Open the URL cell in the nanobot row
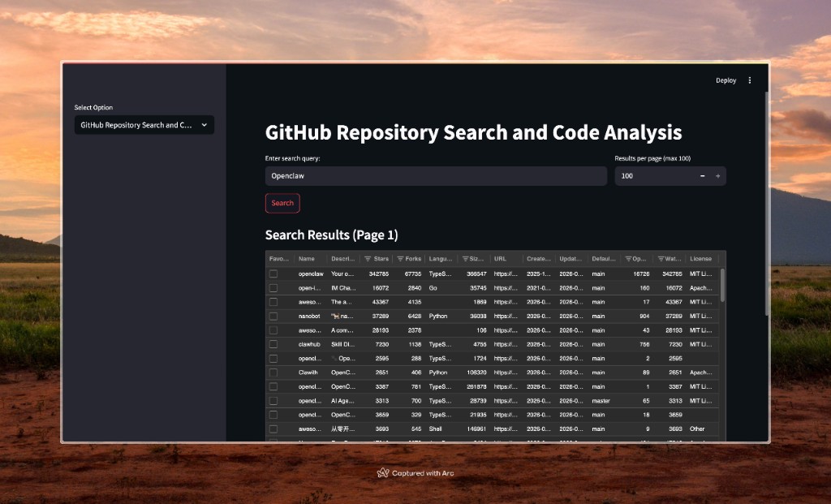Screen dimensions: 831x504 coord(506,317)
